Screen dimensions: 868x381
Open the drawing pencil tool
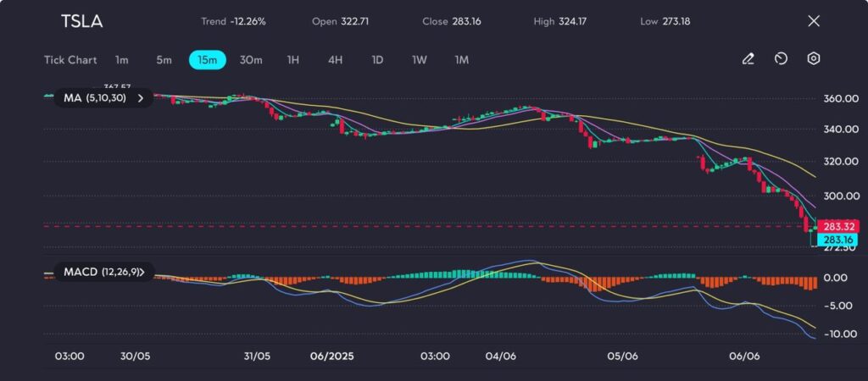tap(748, 59)
